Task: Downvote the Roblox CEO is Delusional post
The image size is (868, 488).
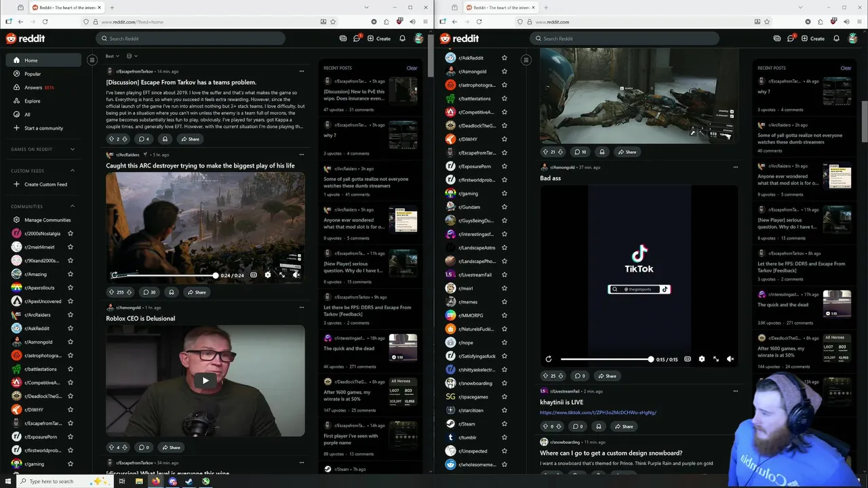Action: tap(125, 447)
